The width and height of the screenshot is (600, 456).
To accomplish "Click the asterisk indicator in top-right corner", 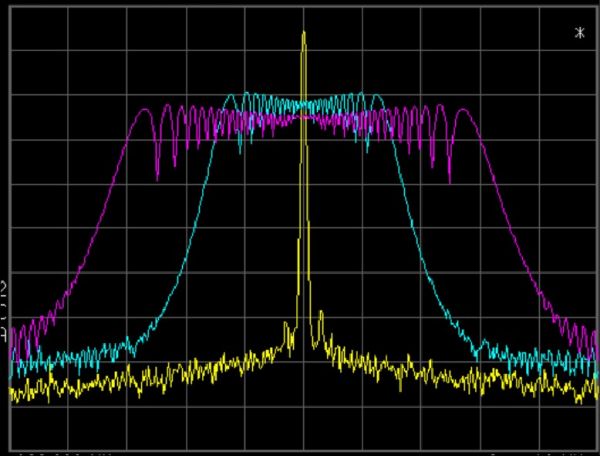I will coord(579,34).
